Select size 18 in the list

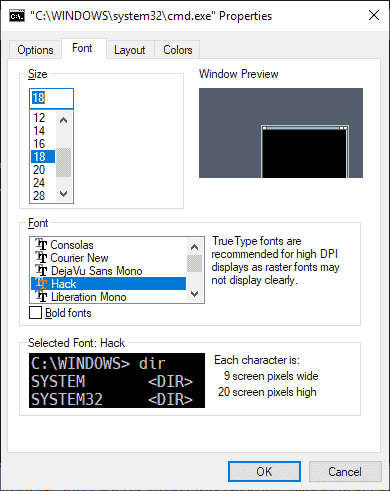pyautogui.click(x=43, y=157)
